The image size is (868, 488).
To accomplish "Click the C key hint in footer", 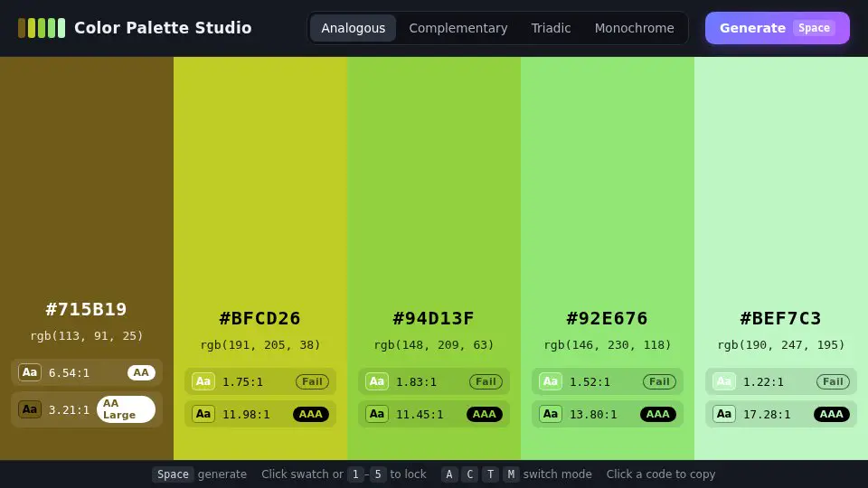I will click(469, 474).
